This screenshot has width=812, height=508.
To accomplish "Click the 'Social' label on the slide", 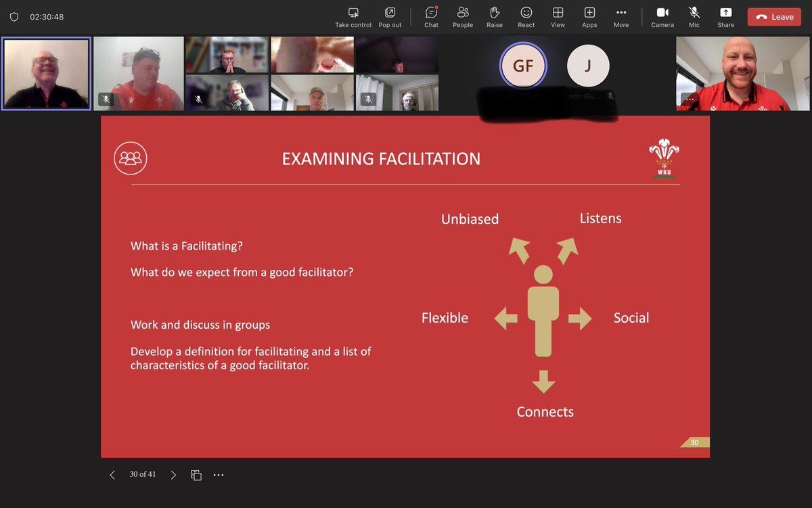I will click(631, 318).
